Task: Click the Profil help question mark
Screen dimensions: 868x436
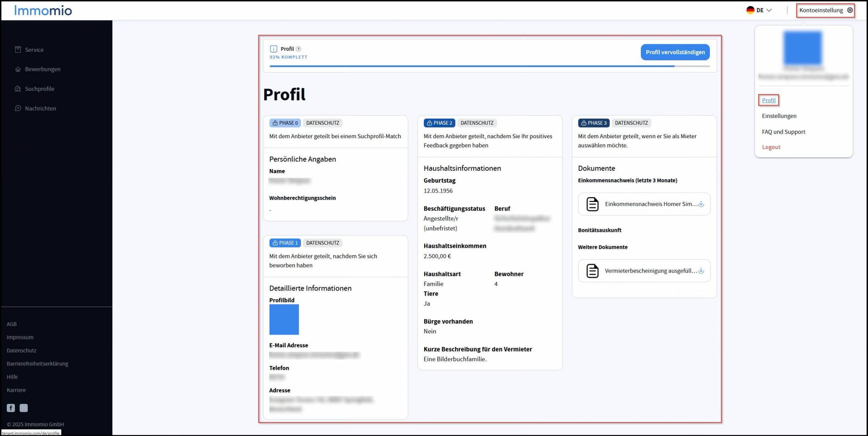Action: click(x=298, y=49)
